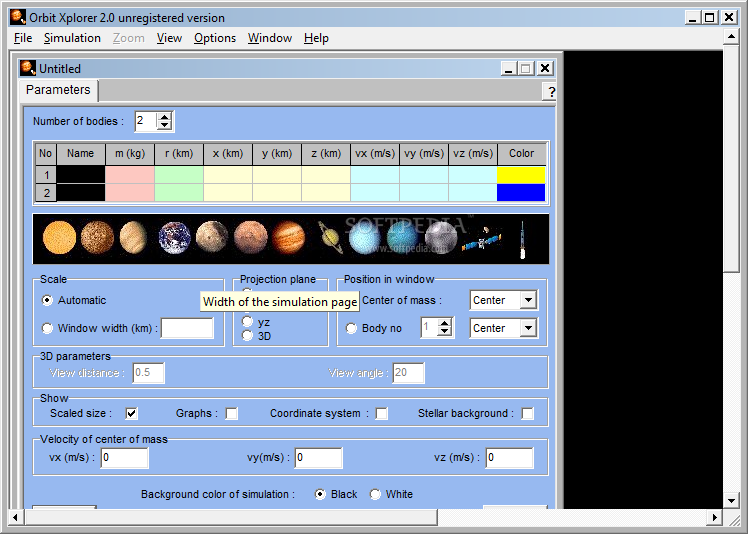Viewport: 748px width, 534px height.
Task: Click the Window width (km) input field
Action: 187,328
